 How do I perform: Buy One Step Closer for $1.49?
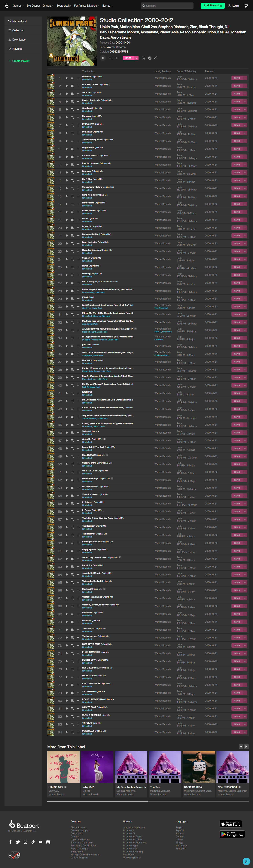(x=237, y=86)
